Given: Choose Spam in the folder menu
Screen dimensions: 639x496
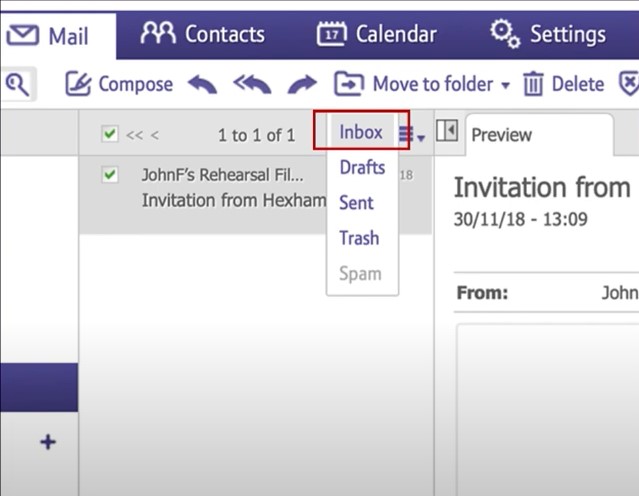Looking at the screenshot, I should pos(360,273).
